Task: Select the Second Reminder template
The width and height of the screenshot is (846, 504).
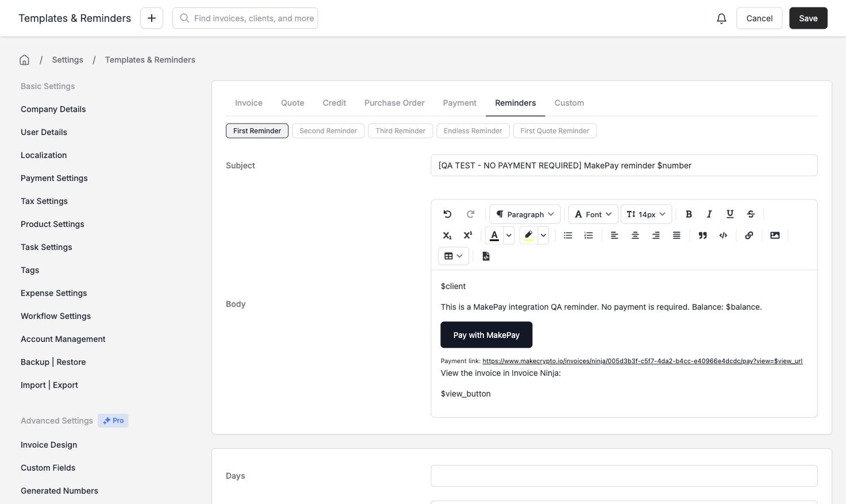Action: (328, 131)
